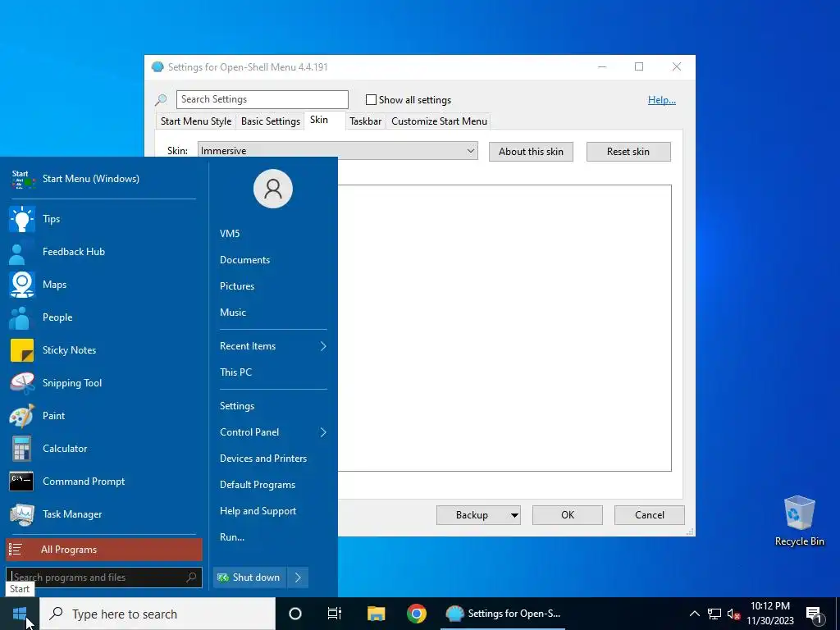Click the Reset skin button

pyautogui.click(x=628, y=152)
